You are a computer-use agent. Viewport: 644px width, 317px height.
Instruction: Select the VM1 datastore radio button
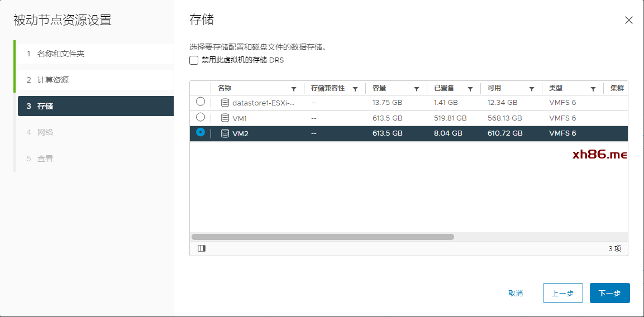pyautogui.click(x=201, y=118)
